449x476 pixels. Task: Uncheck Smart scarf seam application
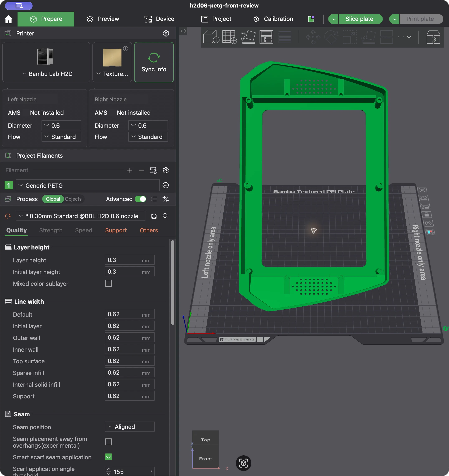[x=108, y=457]
